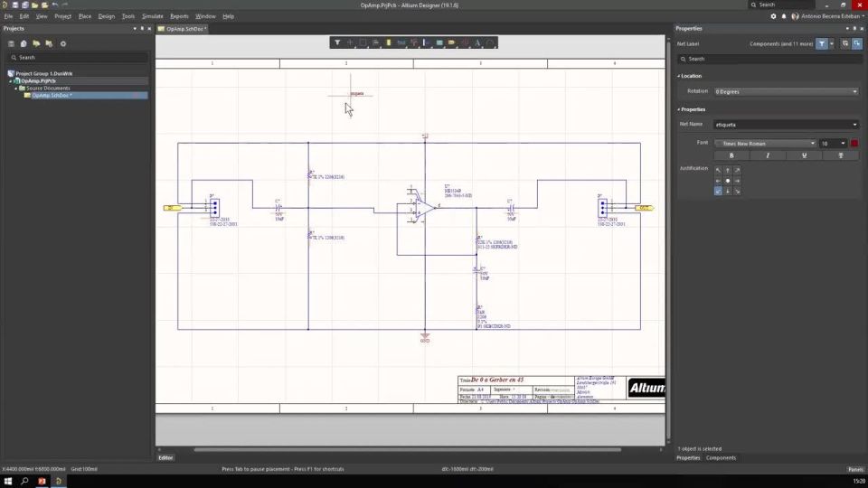This screenshot has height=488, width=868.
Task: Select the place sheet symbol tool
Action: point(439,42)
